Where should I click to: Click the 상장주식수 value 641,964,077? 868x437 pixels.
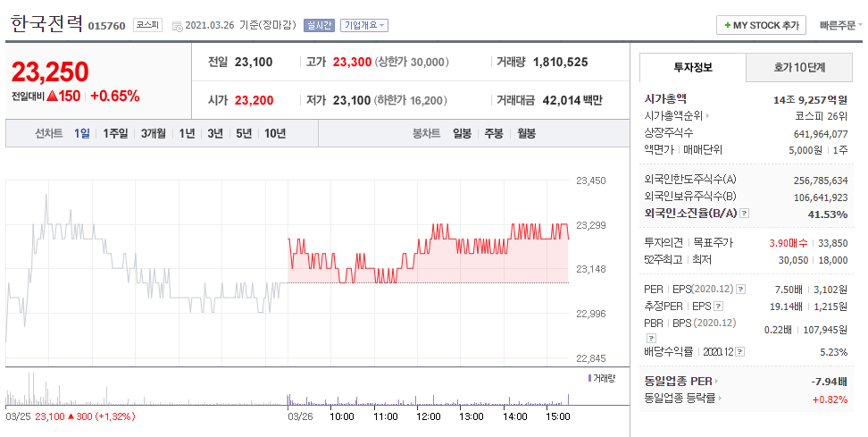pyautogui.click(x=821, y=134)
